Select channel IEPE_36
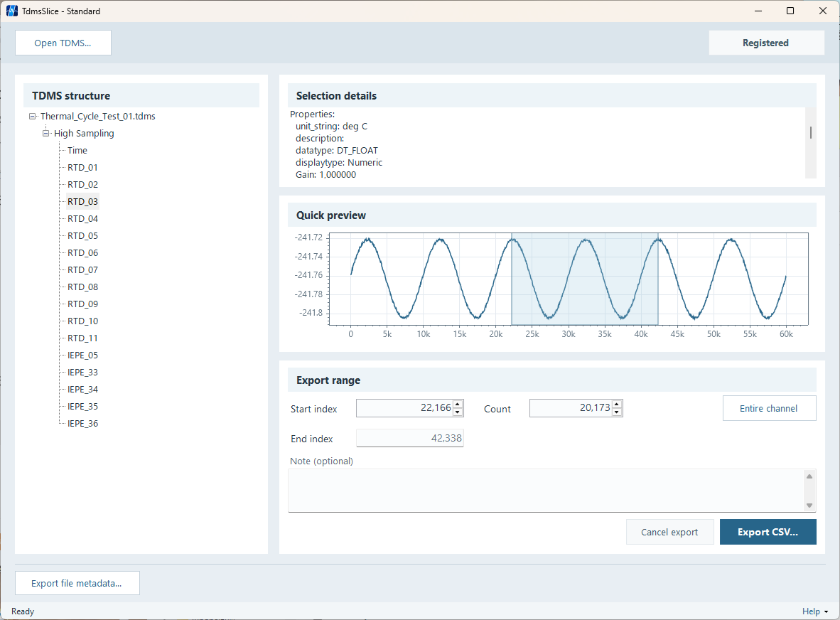Viewport: 840px width, 620px height. 82,424
